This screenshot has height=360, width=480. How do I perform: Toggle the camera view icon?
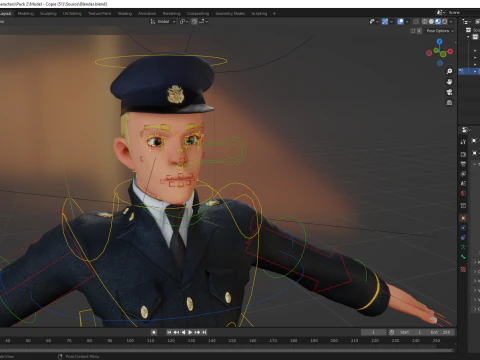click(x=449, y=92)
